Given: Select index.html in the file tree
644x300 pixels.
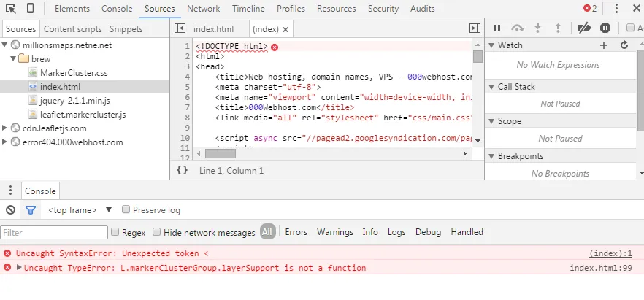Looking at the screenshot, I should coord(61,87).
